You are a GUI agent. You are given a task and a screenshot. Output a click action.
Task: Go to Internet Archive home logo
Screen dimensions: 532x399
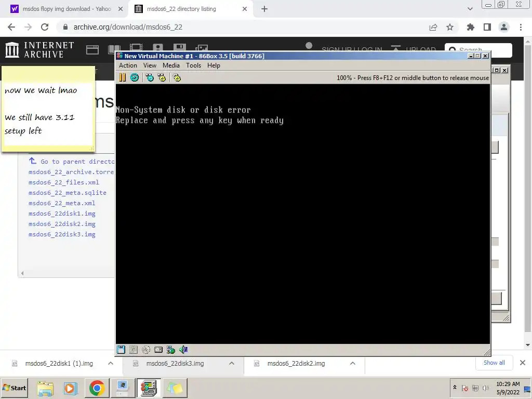39,50
